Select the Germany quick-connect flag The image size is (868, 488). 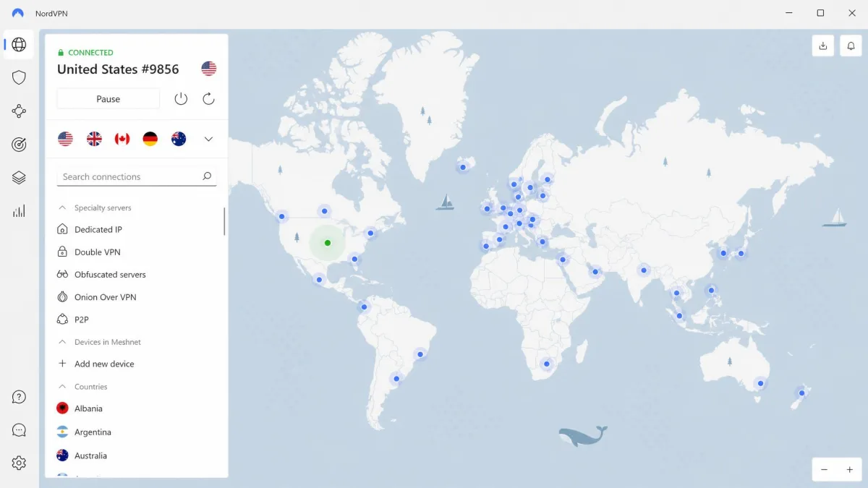[x=150, y=139]
